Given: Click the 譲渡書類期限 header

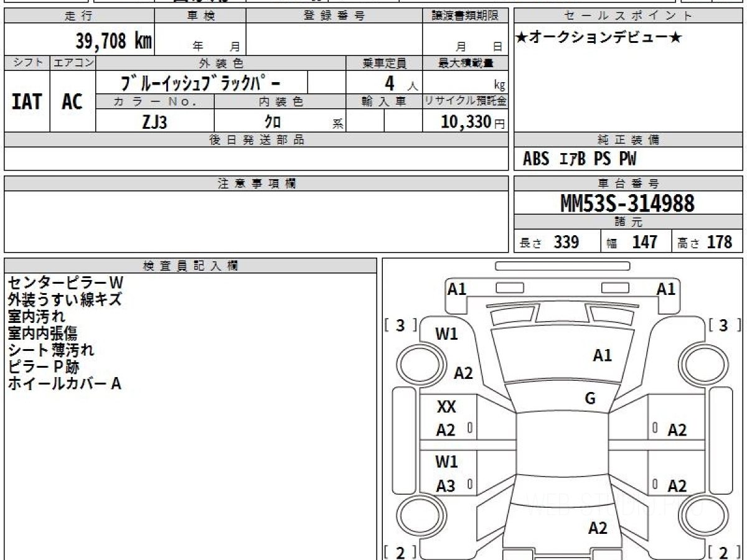Looking at the screenshot, I should pyautogui.click(x=465, y=16).
